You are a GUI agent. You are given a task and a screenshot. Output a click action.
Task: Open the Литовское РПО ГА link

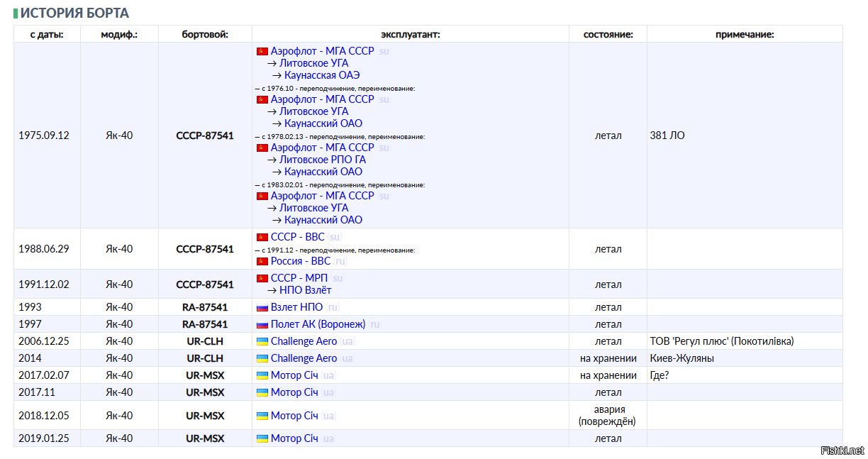point(322,160)
